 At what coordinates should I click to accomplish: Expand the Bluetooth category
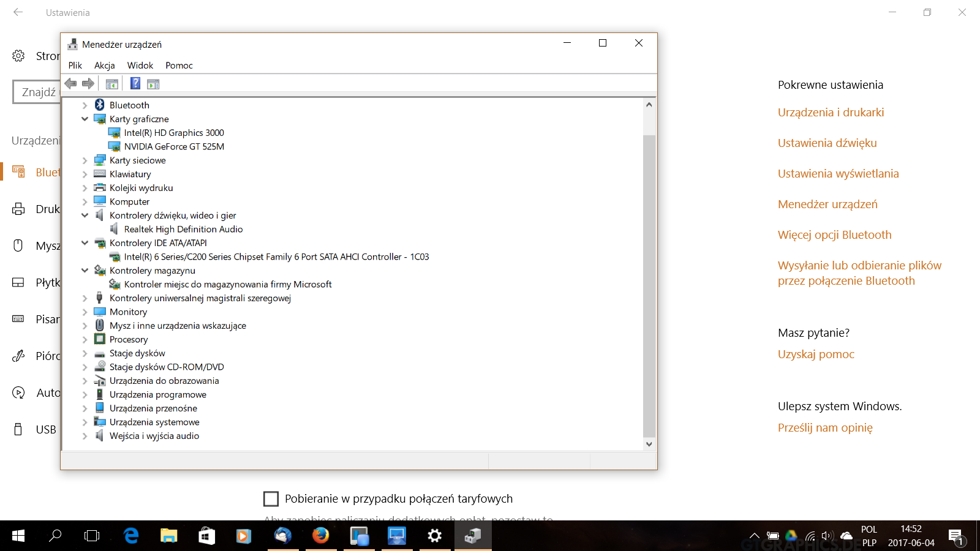point(85,105)
